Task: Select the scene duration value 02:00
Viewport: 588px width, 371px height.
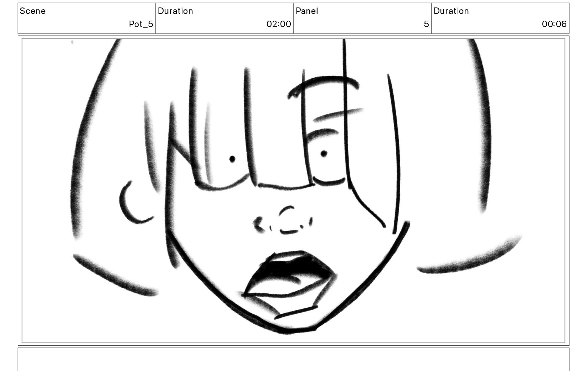Action: 279,24
